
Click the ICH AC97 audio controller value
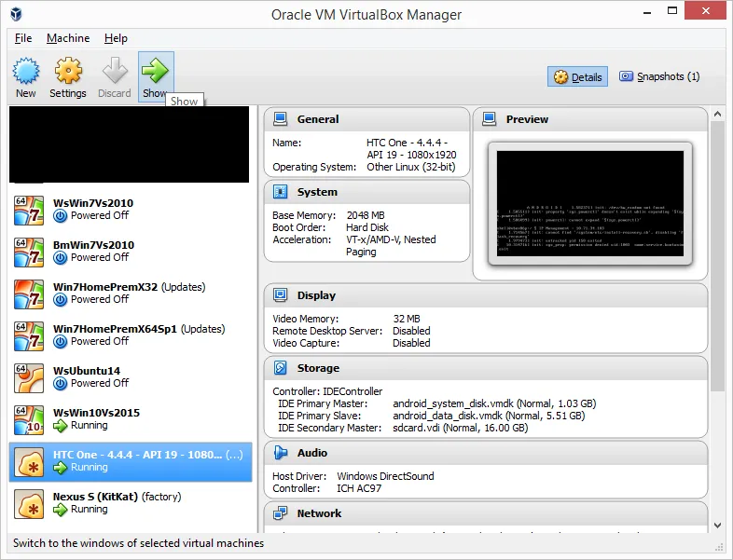pos(359,488)
